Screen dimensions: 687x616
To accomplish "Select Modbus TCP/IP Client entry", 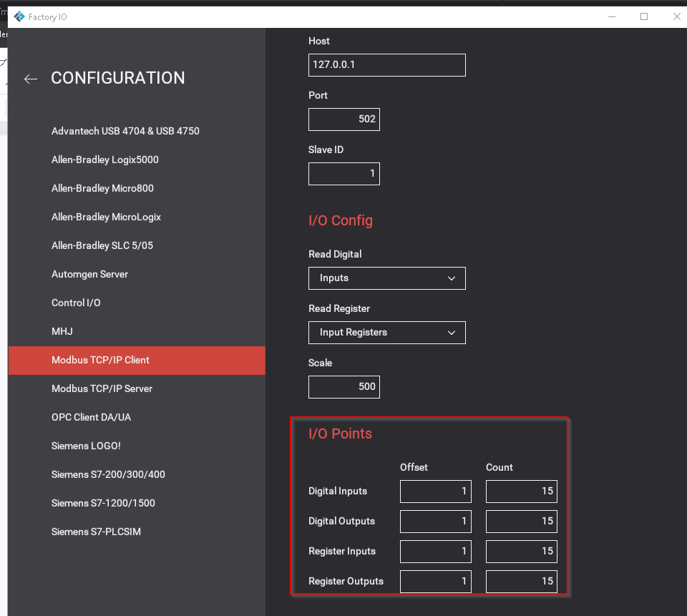I will coord(137,360).
